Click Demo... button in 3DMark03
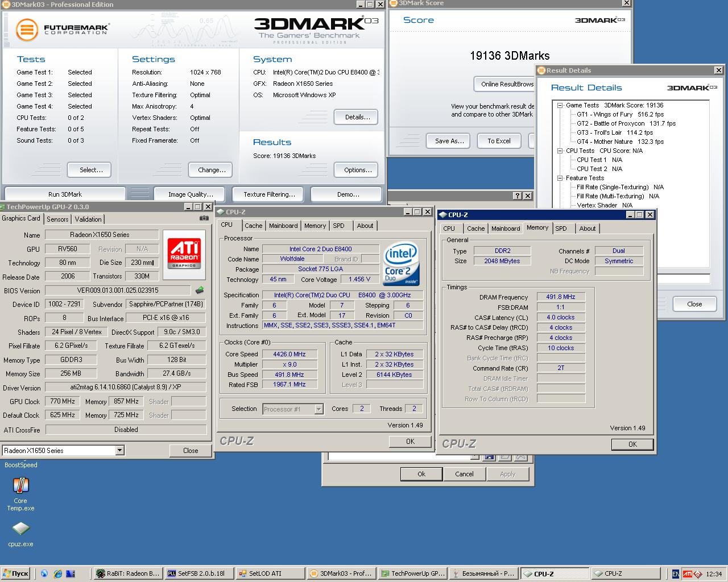 click(348, 194)
